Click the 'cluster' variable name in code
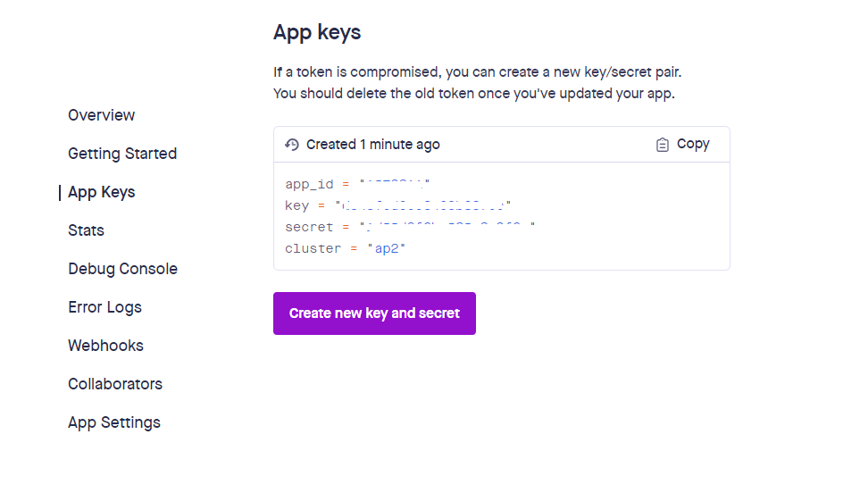868x493 pixels. pos(313,249)
